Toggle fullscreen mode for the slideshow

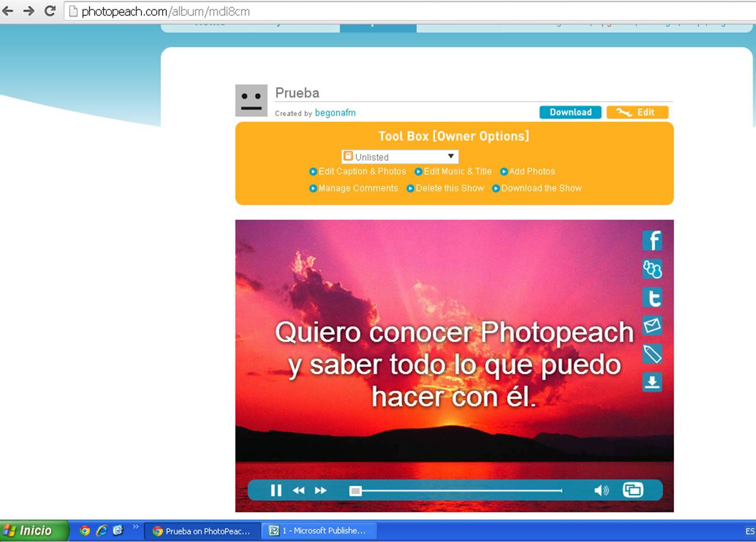(x=633, y=490)
